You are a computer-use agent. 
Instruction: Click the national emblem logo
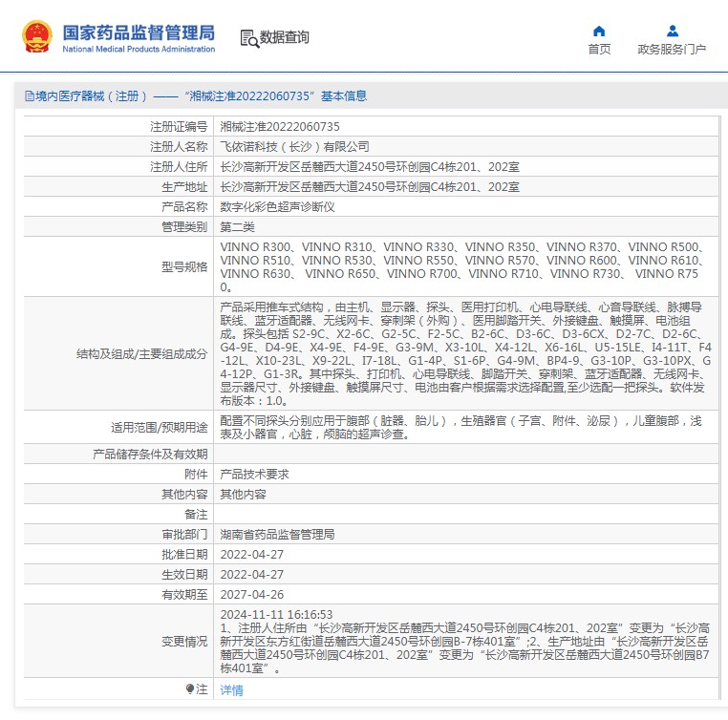[36, 36]
